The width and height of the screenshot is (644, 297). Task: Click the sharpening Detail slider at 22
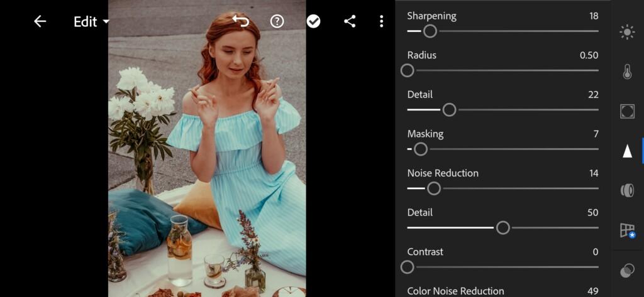click(449, 110)
